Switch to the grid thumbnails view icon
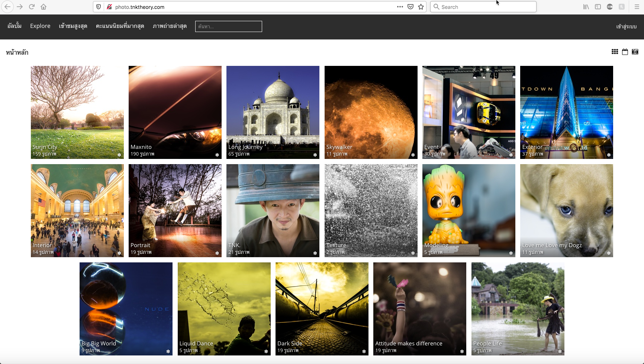Image resolution: width=644 pixels, height=364 pixels. coord(615,52)
